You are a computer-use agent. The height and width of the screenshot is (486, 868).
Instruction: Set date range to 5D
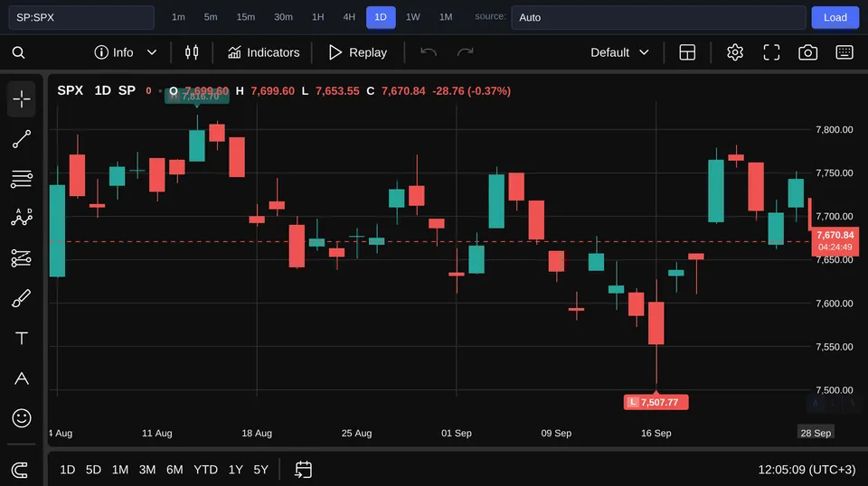pyautogui.click(x=93, y=470)
